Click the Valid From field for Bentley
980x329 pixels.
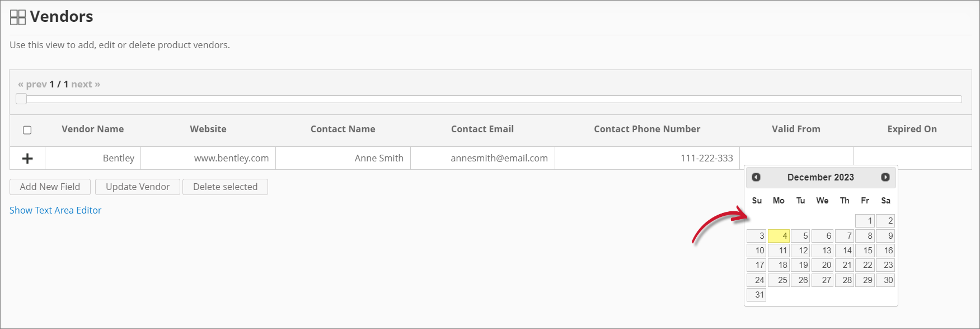(x=796, y=158)
